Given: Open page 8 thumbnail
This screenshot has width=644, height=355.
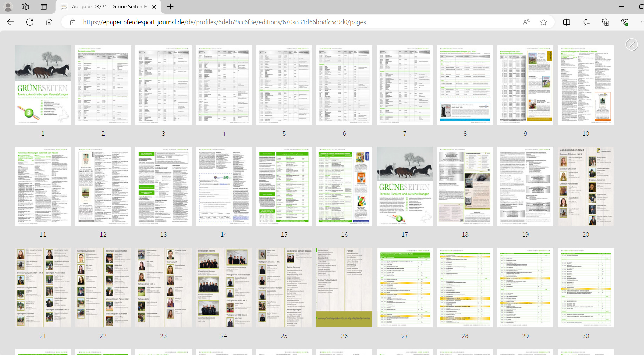Looking at the screenshot, I should pyautogui.click(x=465, y=85).
